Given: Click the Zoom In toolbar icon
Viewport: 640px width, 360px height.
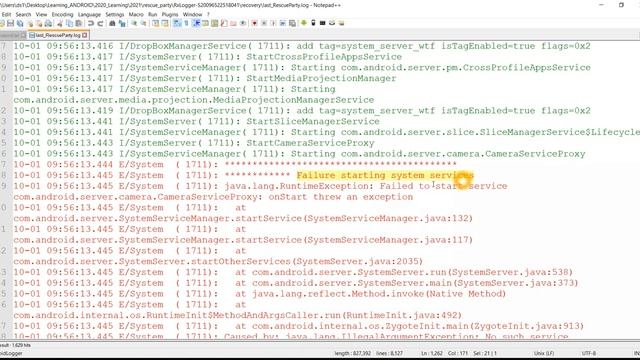Looking at the screenshot, I should pyautogui.click(x=134, y=23).
